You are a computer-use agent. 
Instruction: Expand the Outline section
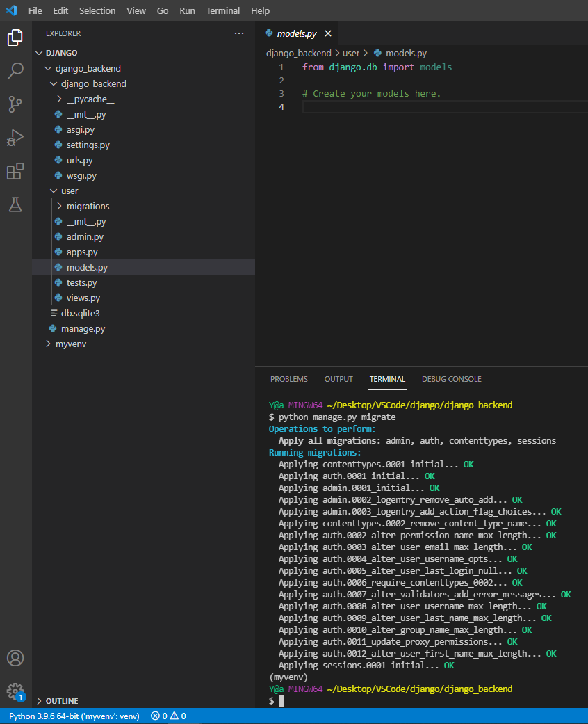(61, 701)
